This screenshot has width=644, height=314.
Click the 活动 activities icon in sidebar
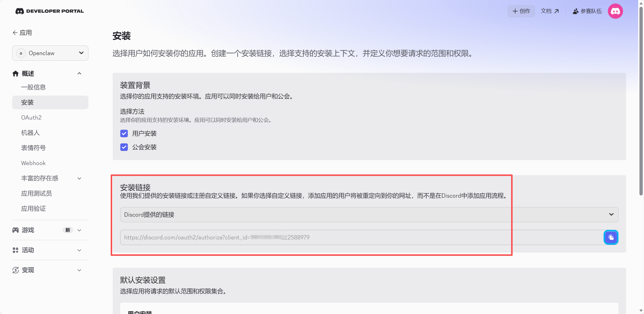click(x=15, y=250)
